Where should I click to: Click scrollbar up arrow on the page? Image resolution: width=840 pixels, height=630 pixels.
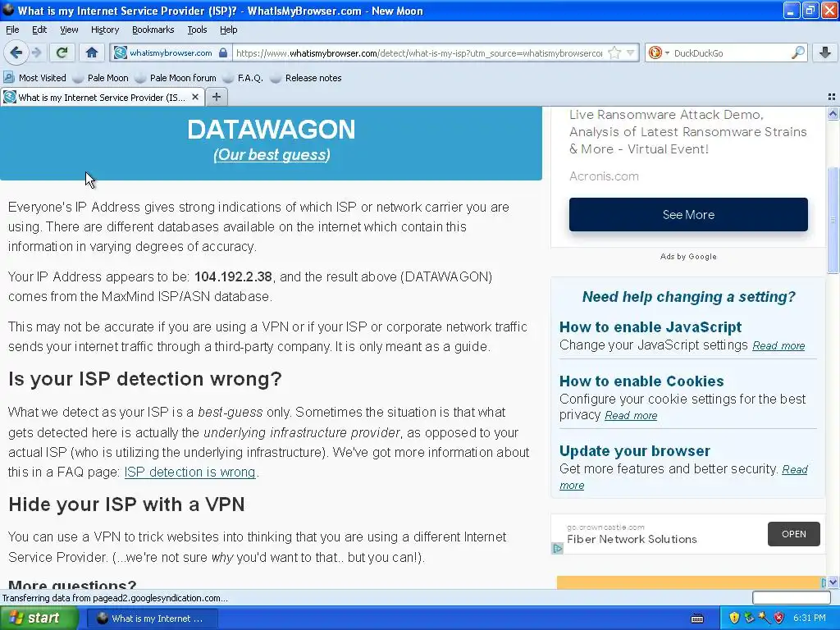tap(833, 113)
